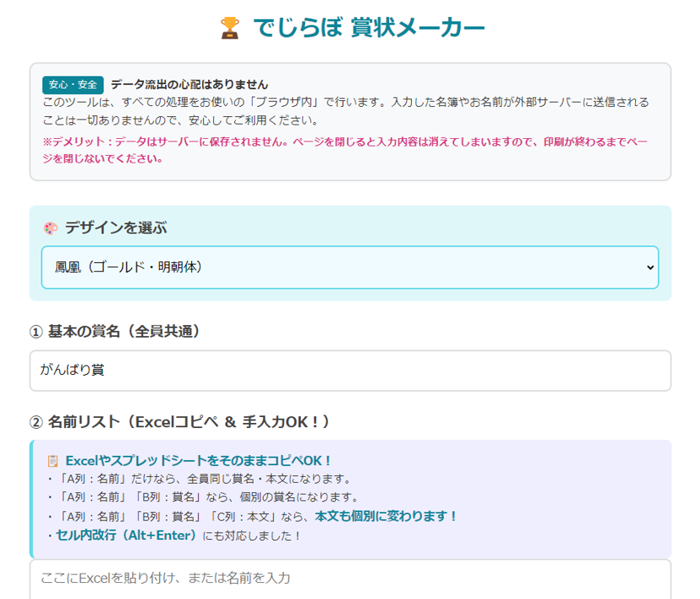Click the palette icon beside デザインを選ぶ
Viewport: 700px width, 599px height.
[51, 228]
